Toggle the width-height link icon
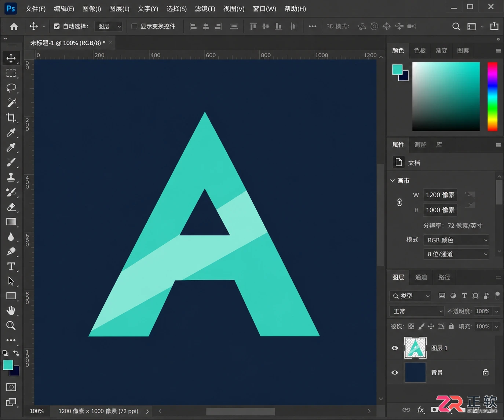Viewport: 504px width, 420px height. [399, 202]
